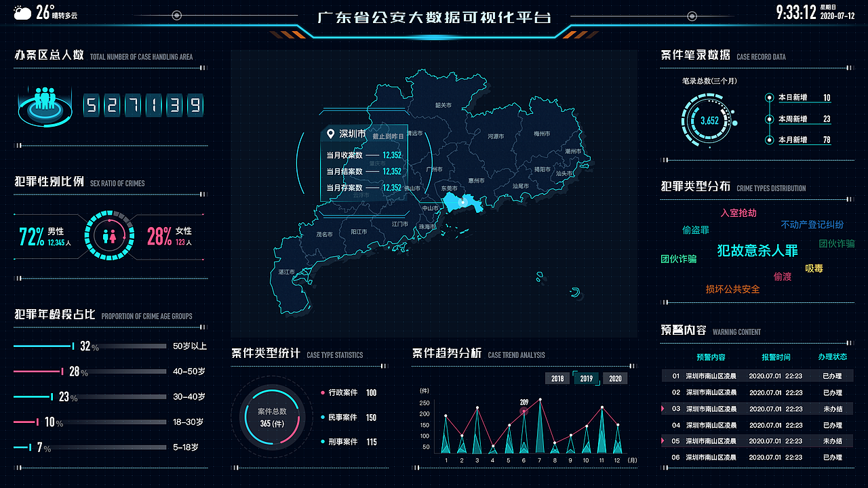Click the 527139 total counter
Screen dimensions: 868x488
[x=143, y=105]
